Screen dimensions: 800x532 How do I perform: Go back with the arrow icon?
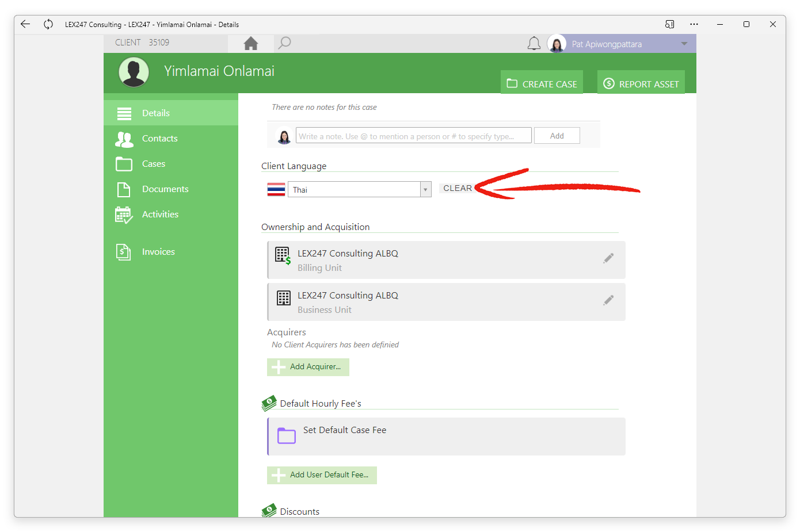click(x=25, y=24)
